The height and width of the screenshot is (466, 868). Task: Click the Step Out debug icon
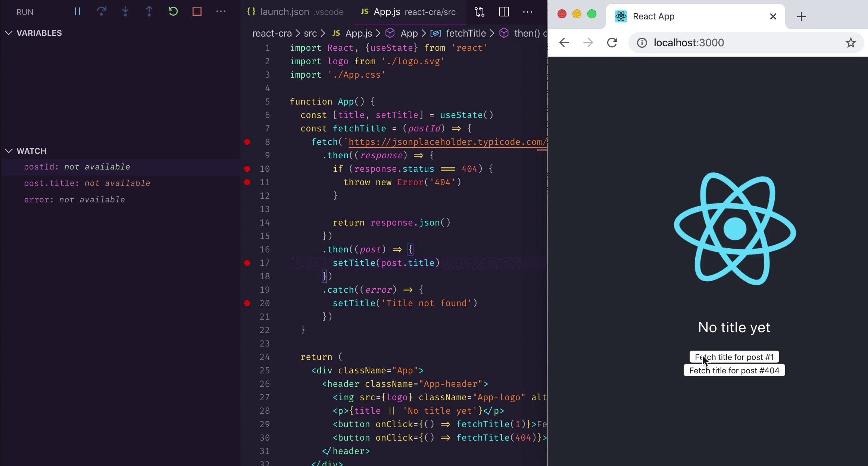[x=149, y=12]
